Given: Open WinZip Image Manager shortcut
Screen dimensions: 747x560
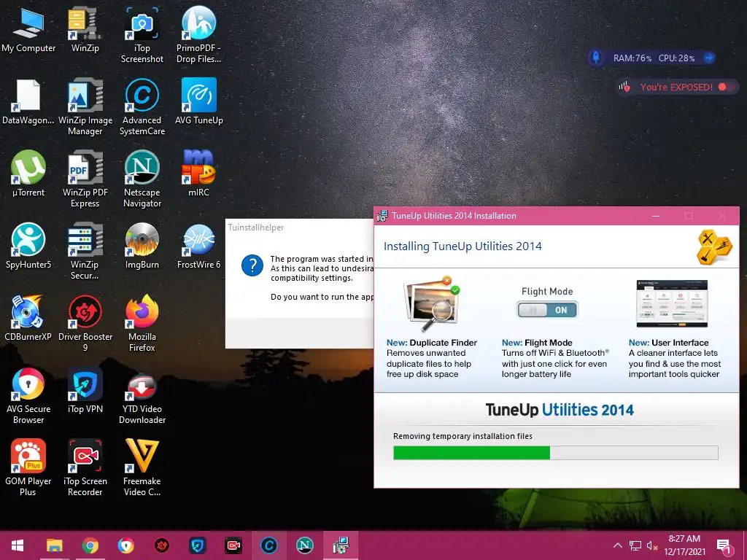Looking at the screenshot, I should pos(85,107).
